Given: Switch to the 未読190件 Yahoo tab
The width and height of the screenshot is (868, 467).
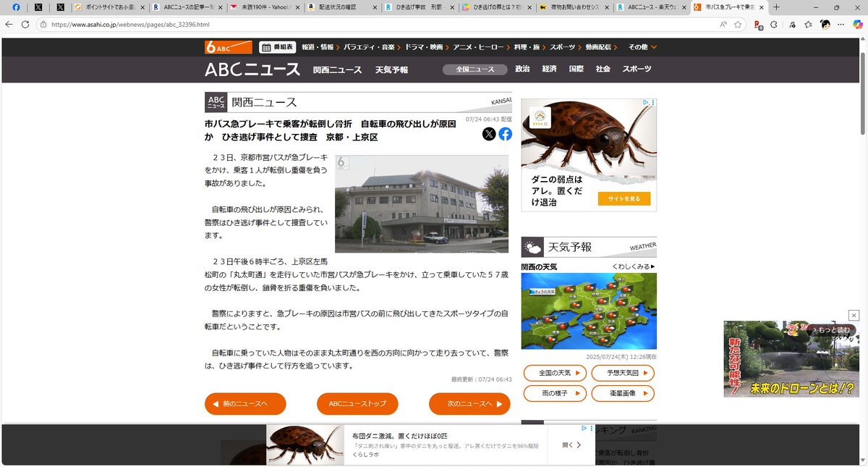Looking at the screenshot, I should [x=264, y=7].
